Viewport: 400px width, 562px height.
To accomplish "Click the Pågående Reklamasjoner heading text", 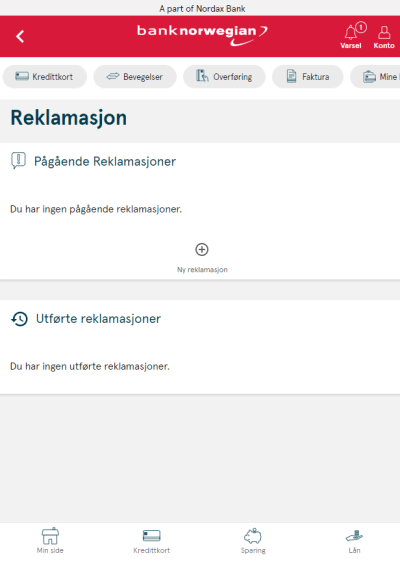I will [x=105, y=162].
